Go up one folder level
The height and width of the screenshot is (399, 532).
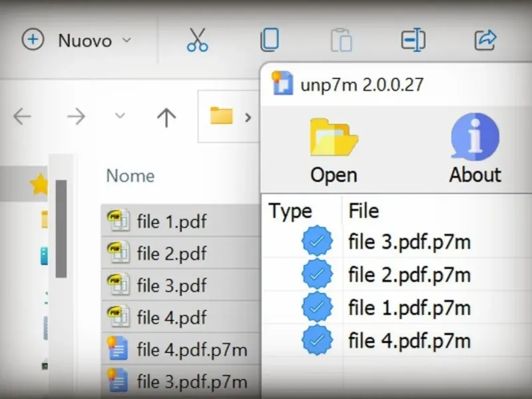[x=166, y=117]
